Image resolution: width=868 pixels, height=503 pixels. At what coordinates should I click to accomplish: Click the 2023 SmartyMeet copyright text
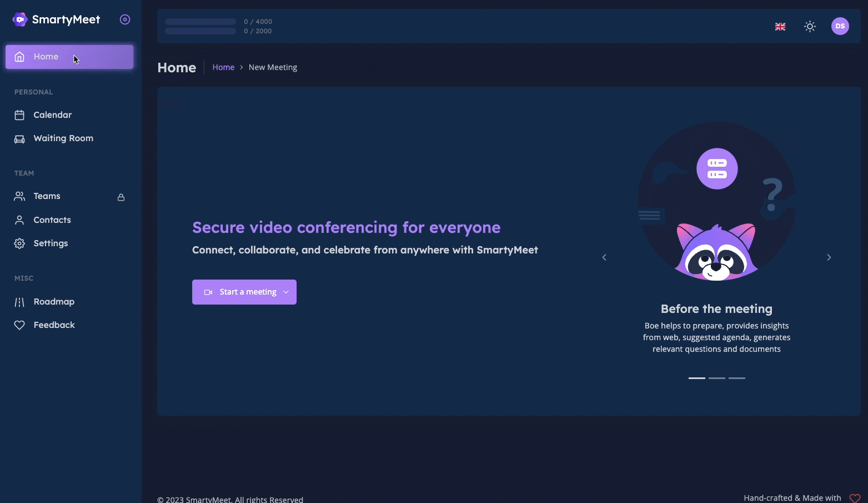pos(230,500)
